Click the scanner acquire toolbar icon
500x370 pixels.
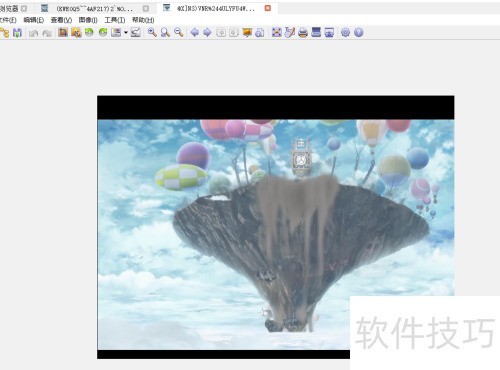(x=316, y=32)
